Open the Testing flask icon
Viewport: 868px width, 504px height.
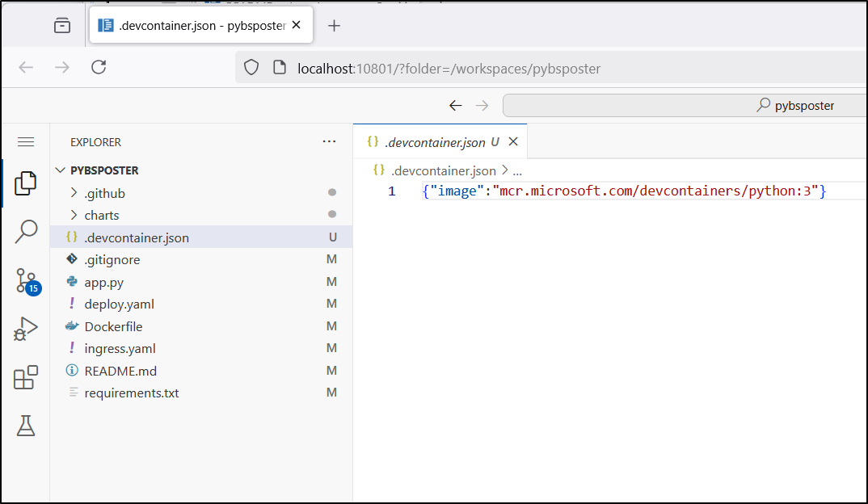point(26,426)
